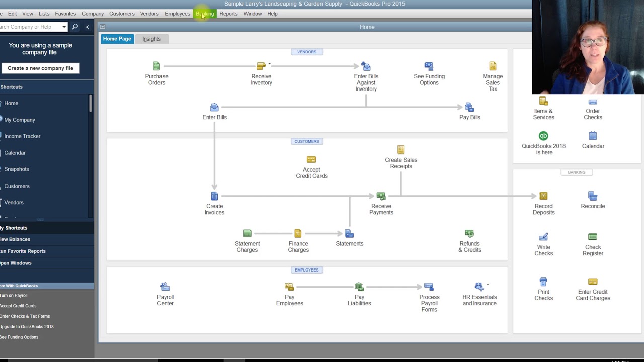644x362 pixels.
Task: Open Upgrade to QuickBooks 2018 link
Action: [27, 327]
